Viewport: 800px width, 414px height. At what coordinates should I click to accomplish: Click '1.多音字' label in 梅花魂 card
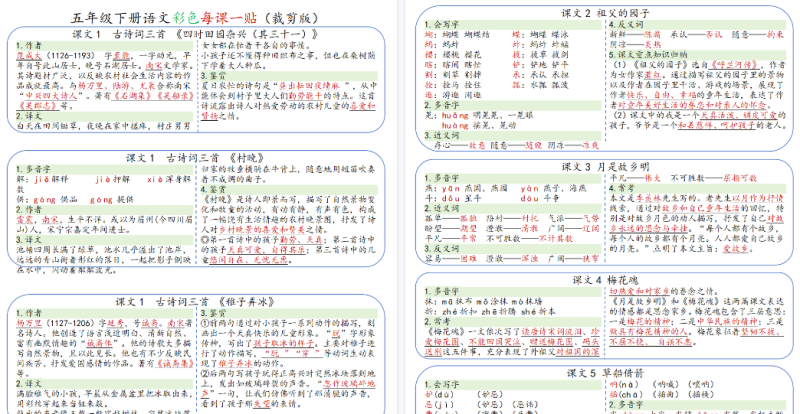442,291
